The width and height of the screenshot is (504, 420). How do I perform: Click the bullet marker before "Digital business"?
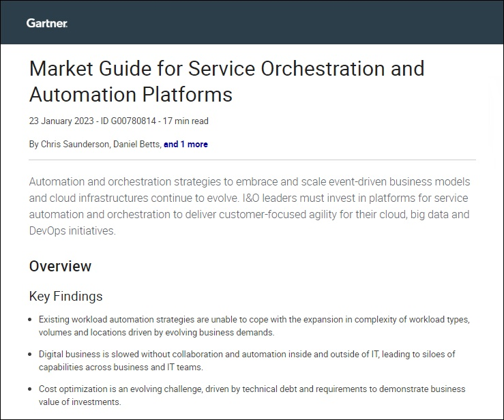tap(31, 355)
